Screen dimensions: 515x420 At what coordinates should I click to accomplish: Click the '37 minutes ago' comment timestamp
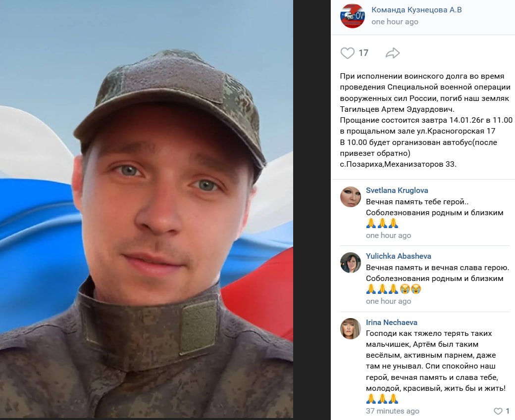(393, 411)
